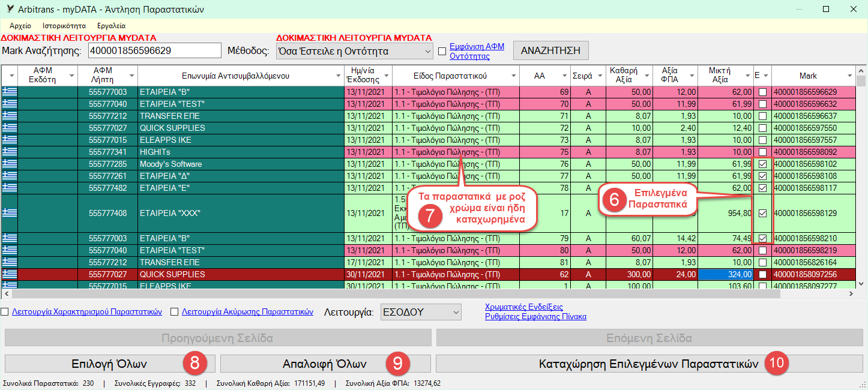Open the Εμφάνιση ΑΦΜ Οντότητας link

(477, 51)
